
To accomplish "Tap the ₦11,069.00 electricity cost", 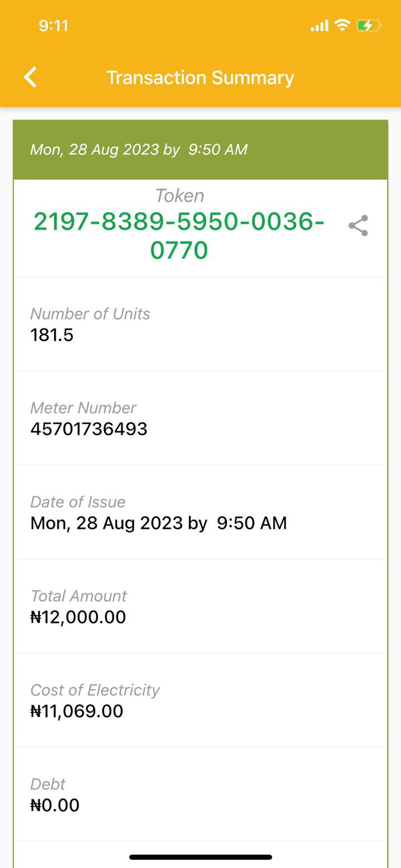I will pos(76,711).
